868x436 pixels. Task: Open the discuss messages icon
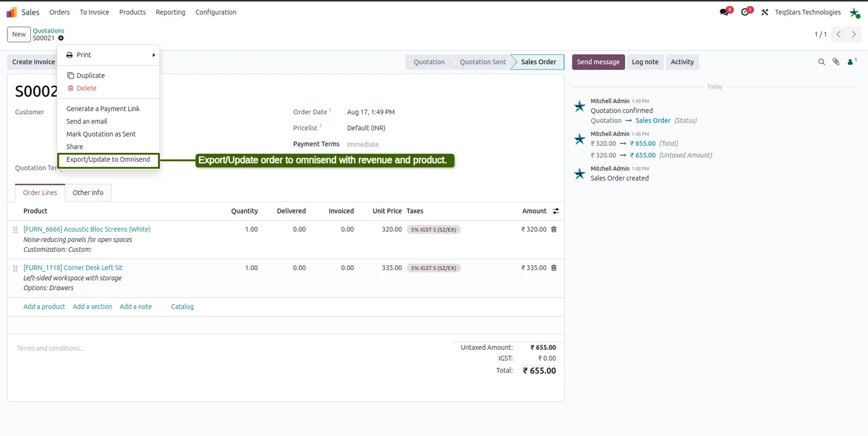[x=725, y=11]
